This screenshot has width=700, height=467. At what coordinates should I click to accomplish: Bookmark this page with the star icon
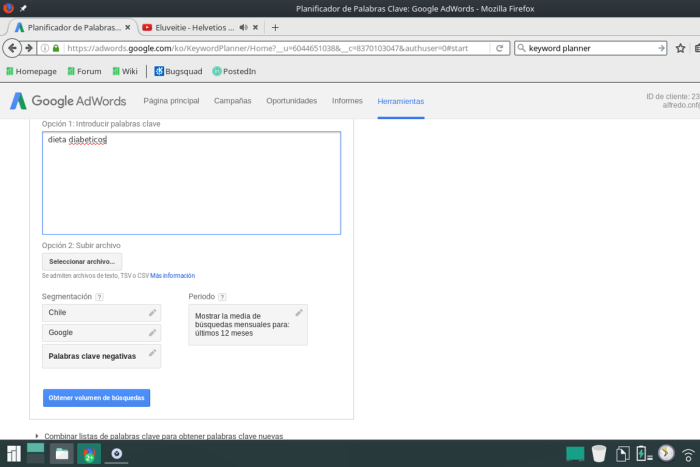(680, 48)
